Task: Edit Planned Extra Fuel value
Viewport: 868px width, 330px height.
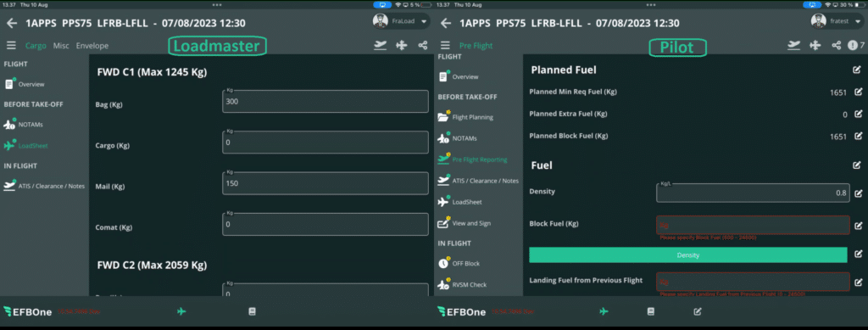Action: pos(859,114)
